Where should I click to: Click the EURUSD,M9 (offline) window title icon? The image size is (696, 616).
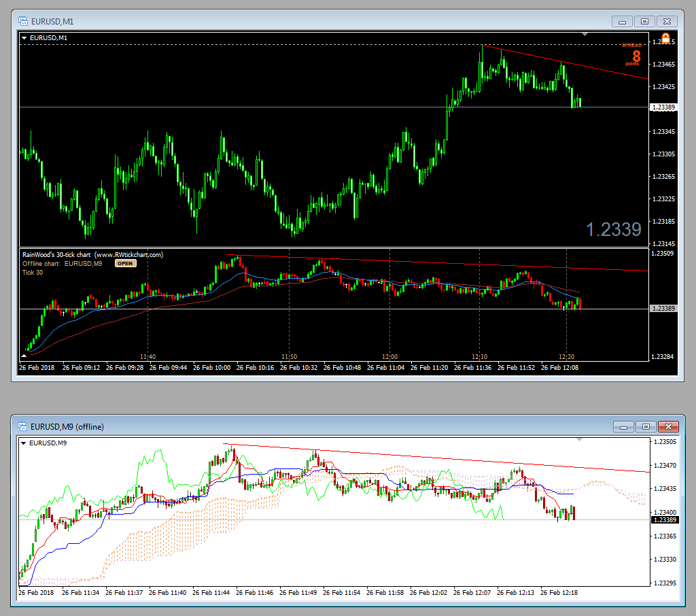pyautogui.click(x=22, y=427)
